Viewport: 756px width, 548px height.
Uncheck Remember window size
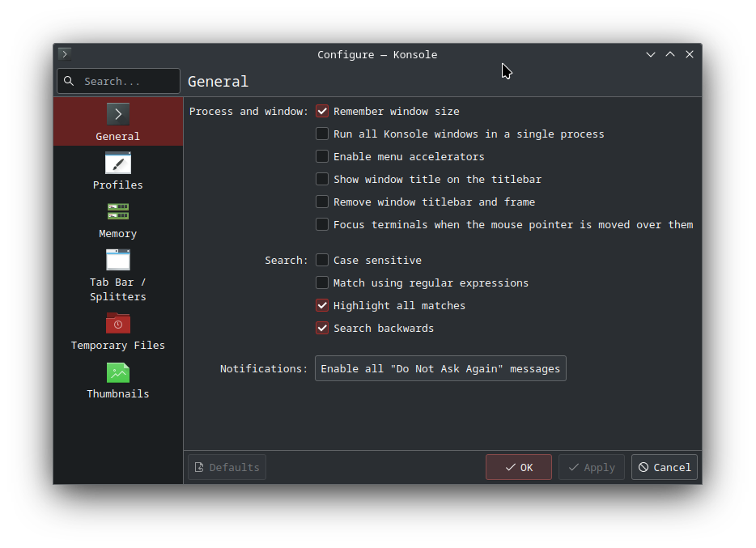pos(322,112)
